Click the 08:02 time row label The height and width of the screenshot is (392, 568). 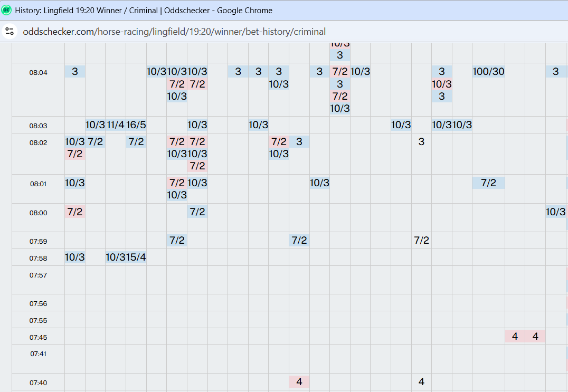pyautogui.click(x=39, y=142)
